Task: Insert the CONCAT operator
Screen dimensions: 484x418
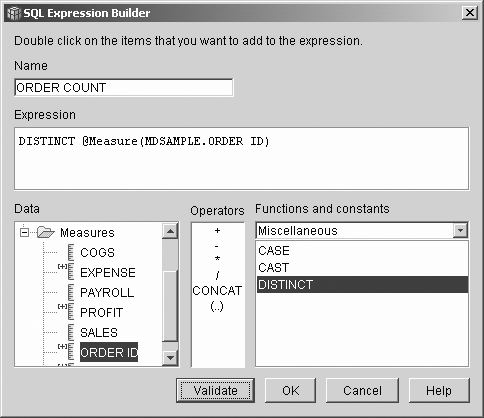Action: (217, 291)
